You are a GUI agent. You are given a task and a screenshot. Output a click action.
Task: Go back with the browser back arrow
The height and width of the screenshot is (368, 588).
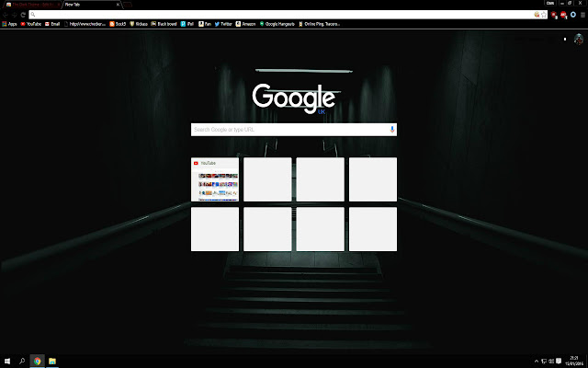pos(6,15)
